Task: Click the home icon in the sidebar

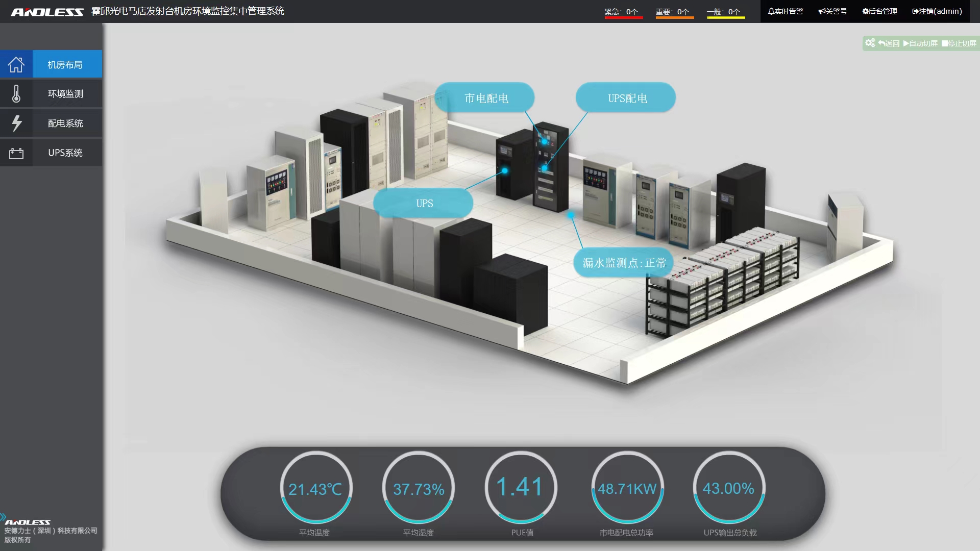Action: coord(16,65)
